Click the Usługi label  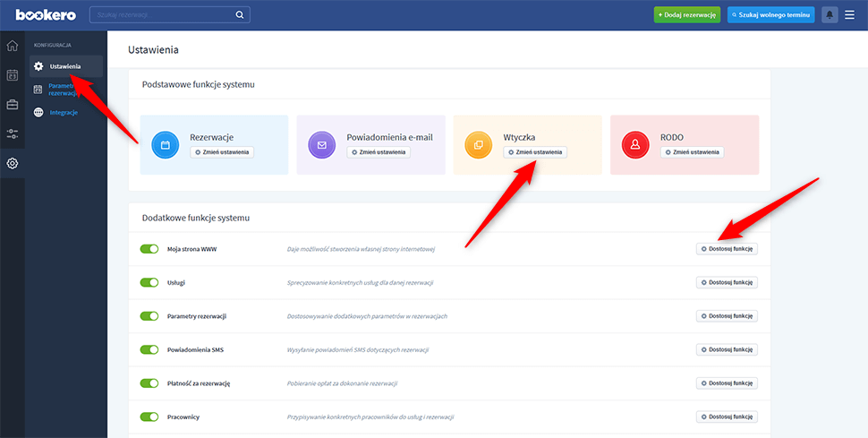tap(176, 283)
